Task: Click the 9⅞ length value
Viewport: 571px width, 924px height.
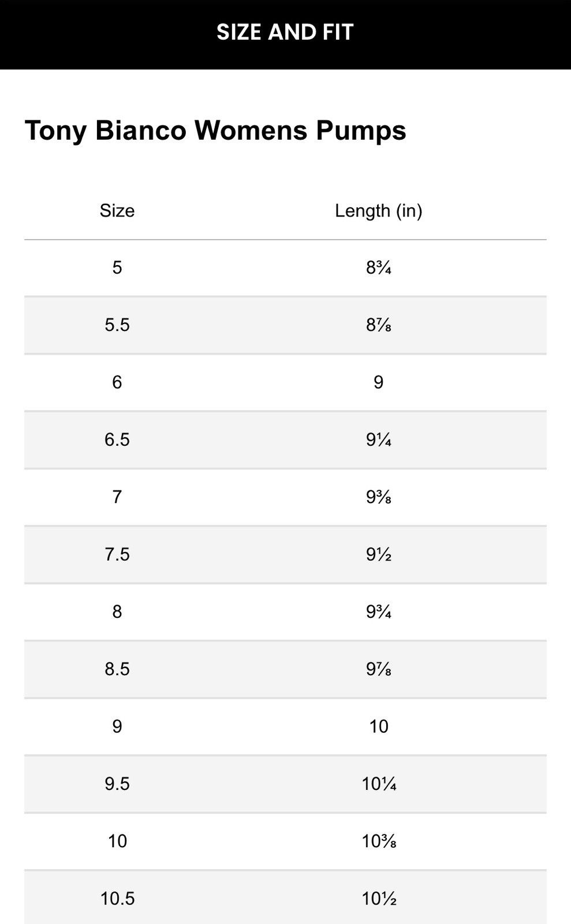Action: [x=379, y=669]
